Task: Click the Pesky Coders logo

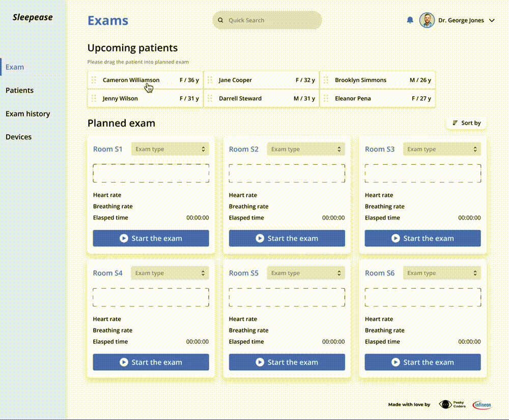Action: [452, 404]
